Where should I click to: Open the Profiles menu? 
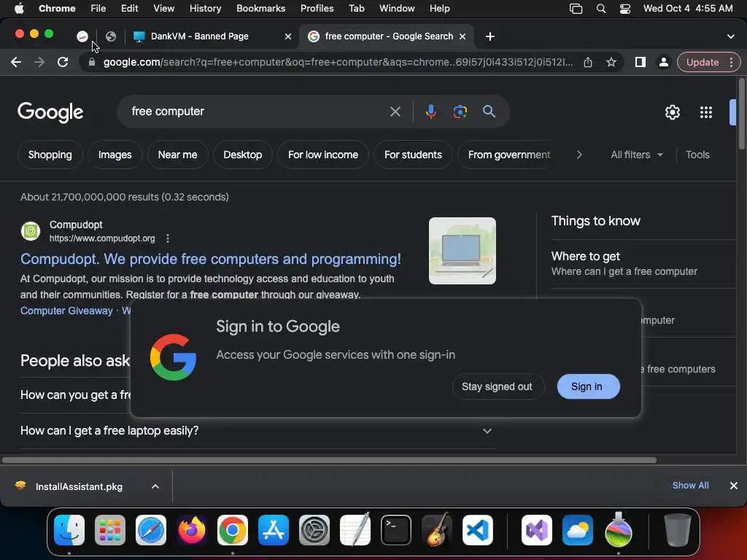tap(317, 9)
